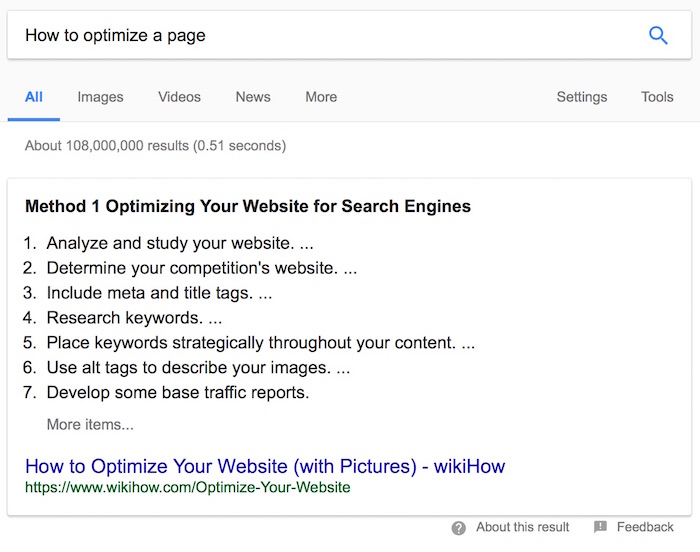Screen dimensions: 700x552
Task: Select the All results tab
Action: [x=34, y=97]
